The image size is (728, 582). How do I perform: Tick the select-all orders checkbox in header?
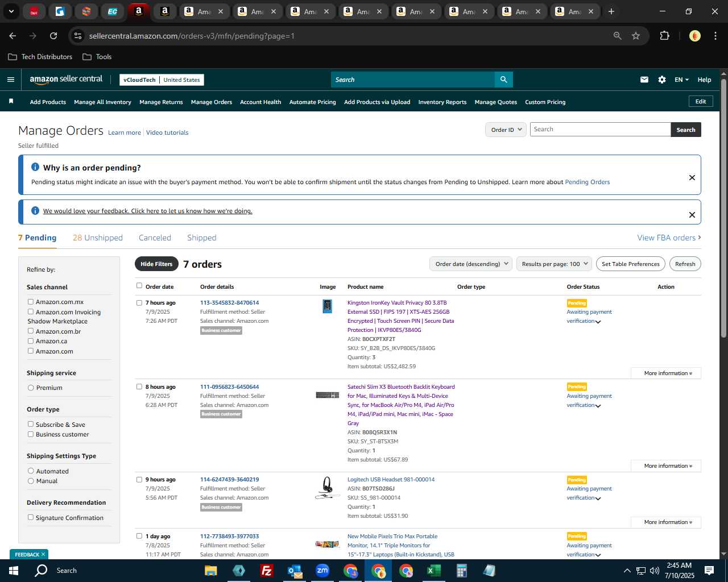coord(139,286)
